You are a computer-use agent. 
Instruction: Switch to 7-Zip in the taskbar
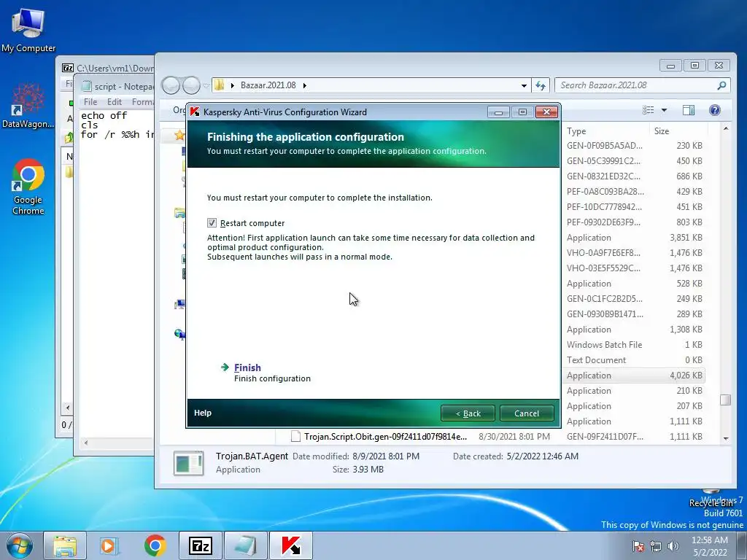tap(200, 545)
